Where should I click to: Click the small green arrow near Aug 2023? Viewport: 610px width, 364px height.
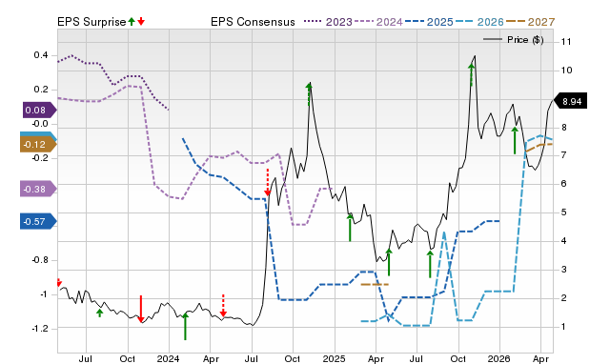(x=99, y=313)
